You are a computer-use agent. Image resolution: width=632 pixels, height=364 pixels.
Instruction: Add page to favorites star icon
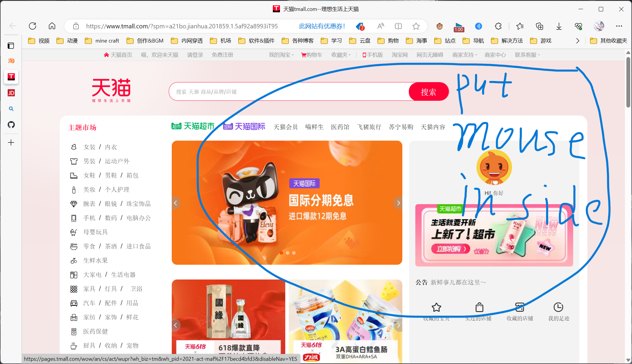(x=416, y=26)
